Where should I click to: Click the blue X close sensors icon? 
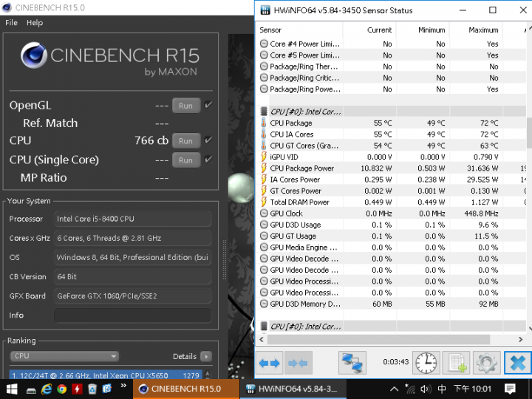[518, 363]
